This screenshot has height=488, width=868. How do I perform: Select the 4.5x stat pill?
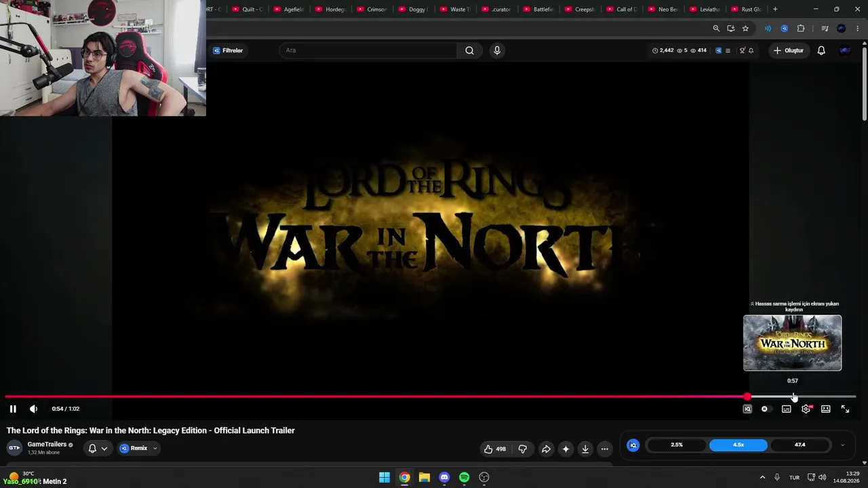[x=738, y=445]
